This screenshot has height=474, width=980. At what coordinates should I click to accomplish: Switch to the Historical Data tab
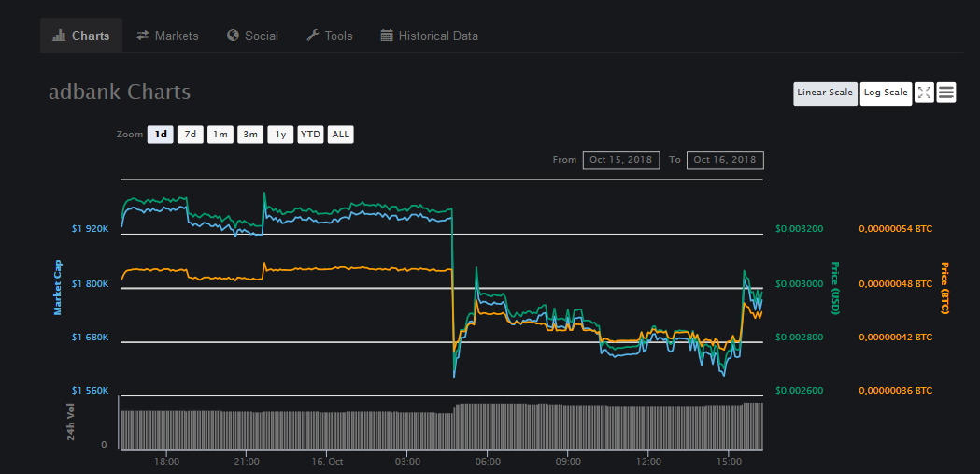pyautogui.click(x=430, y=36)
